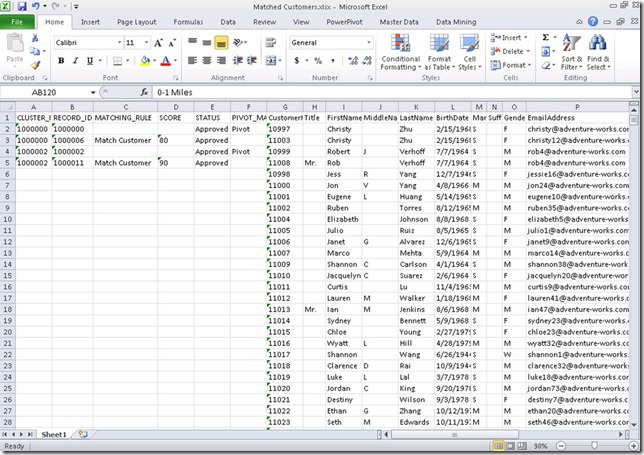Open Find & Select menu
644x455 pixels.
(598, 52)
